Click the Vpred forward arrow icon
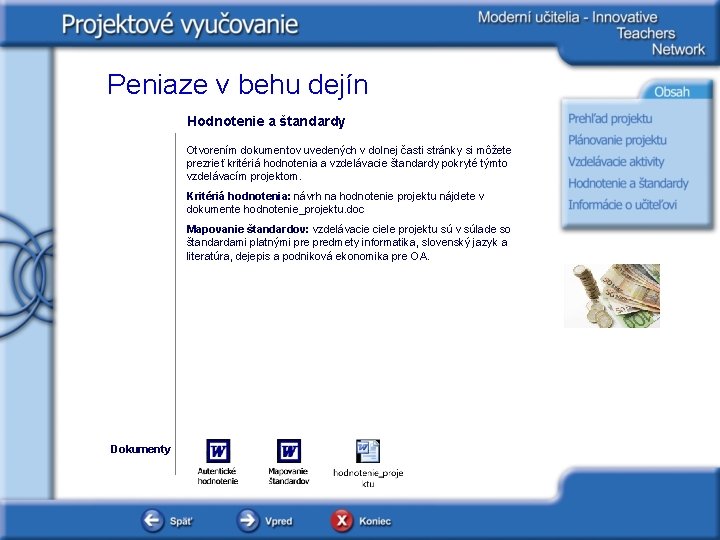This screenshot has height=540, width=720. [248, 520]
